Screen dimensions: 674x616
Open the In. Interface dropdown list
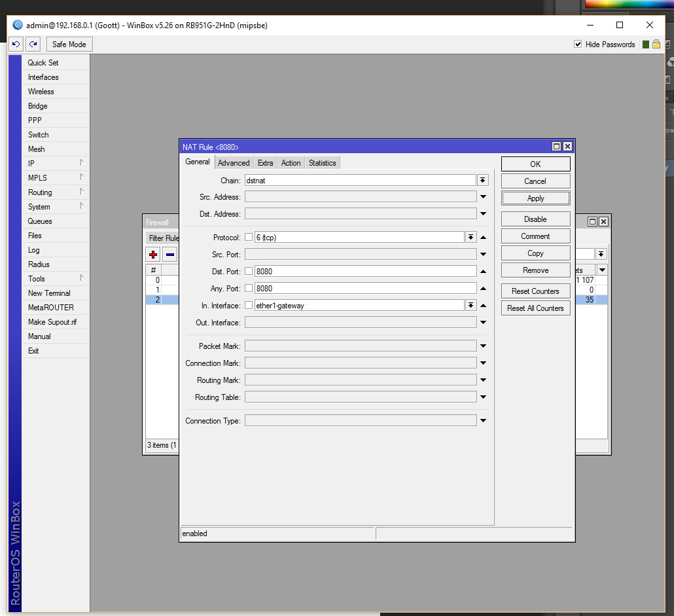pyautogui.click(x=470, y=305)
